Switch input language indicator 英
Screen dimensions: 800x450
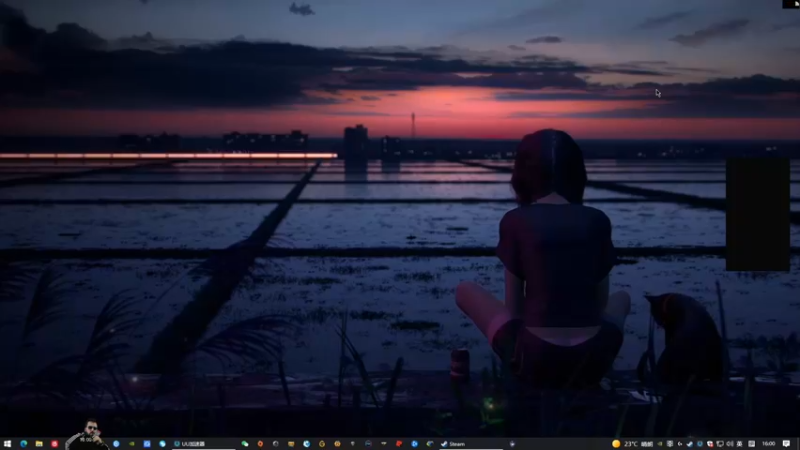click(x=740, y=444)
